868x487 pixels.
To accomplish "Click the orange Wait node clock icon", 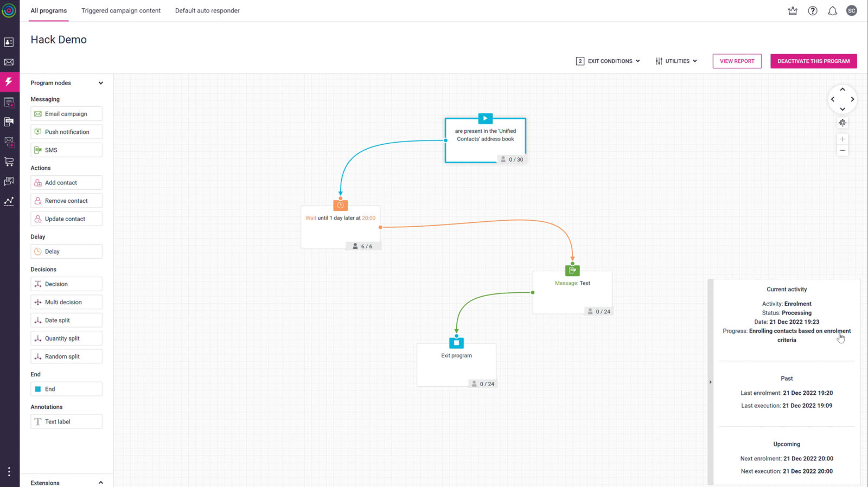I will coord(341,206).
